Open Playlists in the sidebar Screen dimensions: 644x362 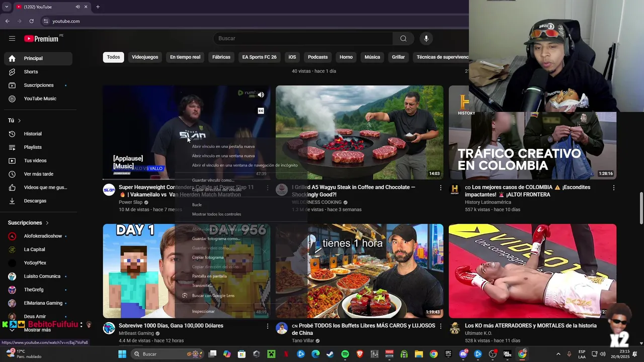38,147
